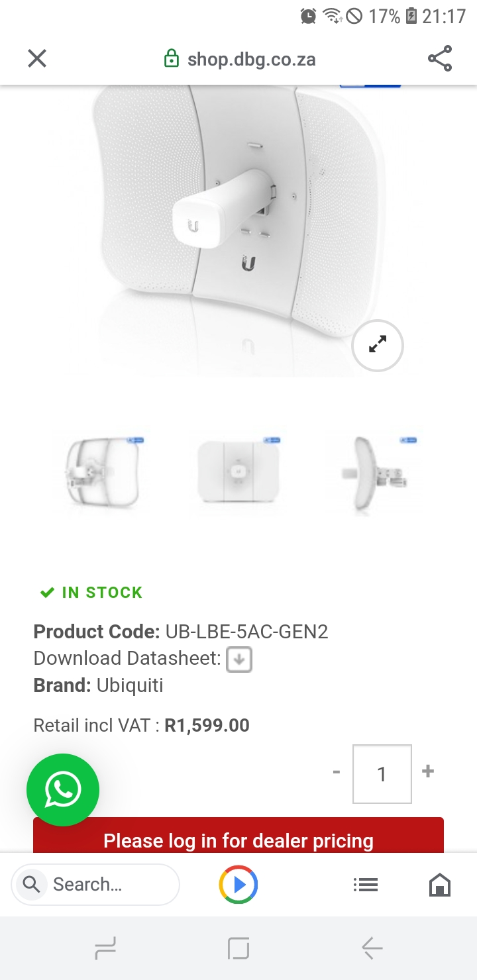Tap the quantity input field
The height and width of the screenshot is (980, 477).
pos(382,773)
